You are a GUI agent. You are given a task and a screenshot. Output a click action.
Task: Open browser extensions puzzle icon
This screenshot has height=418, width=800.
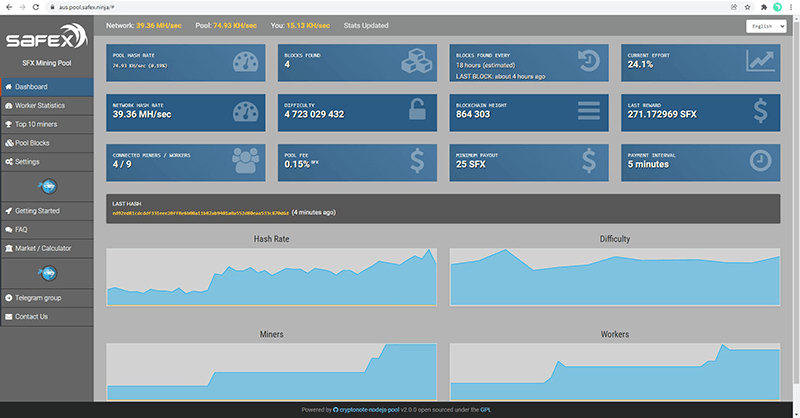tap(764, 7)
